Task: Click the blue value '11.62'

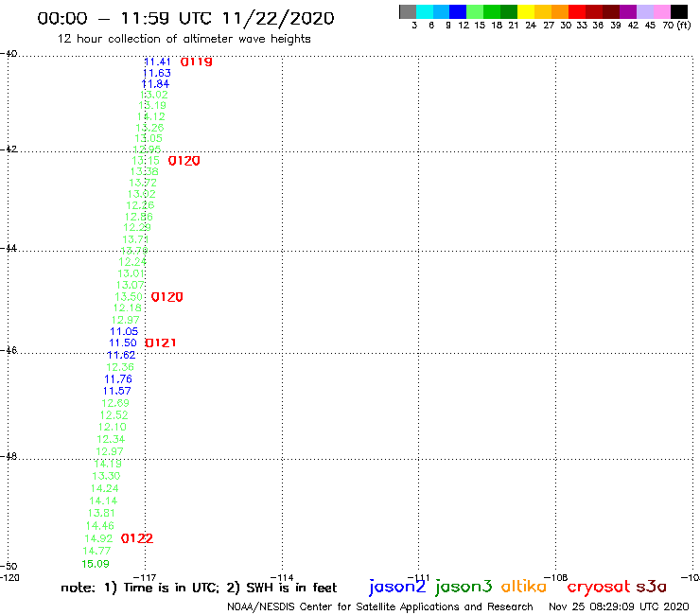Action: (121, 355)
